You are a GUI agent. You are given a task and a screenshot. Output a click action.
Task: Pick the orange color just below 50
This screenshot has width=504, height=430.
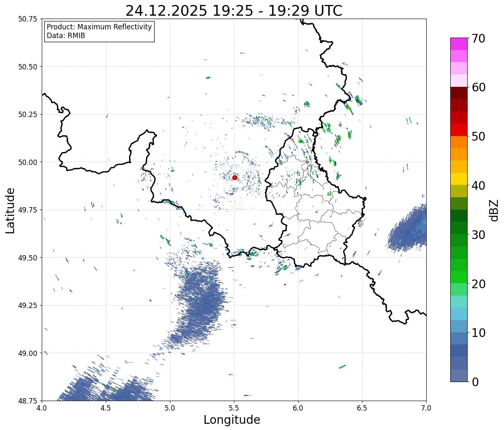459,142
